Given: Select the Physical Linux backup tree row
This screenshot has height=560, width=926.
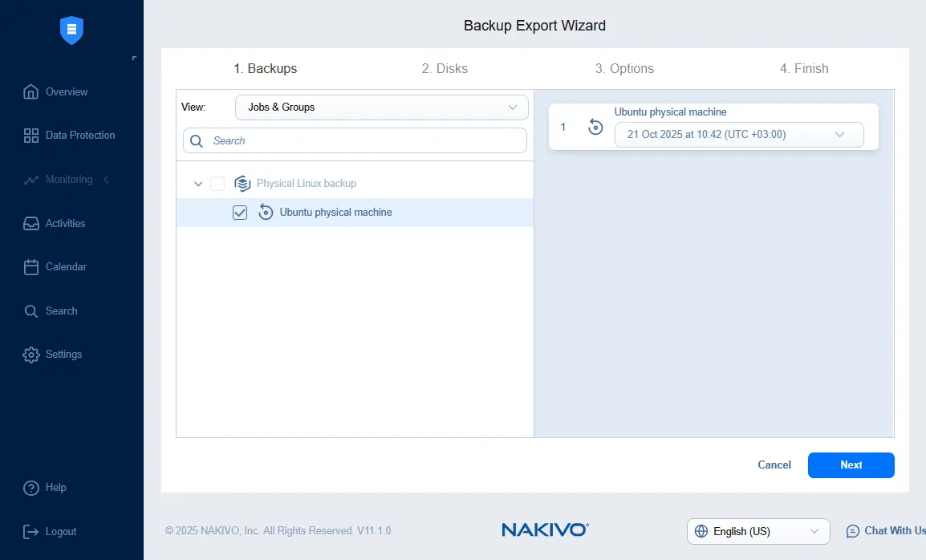Looking at the screenshot, I should click(x=355, y=183).
